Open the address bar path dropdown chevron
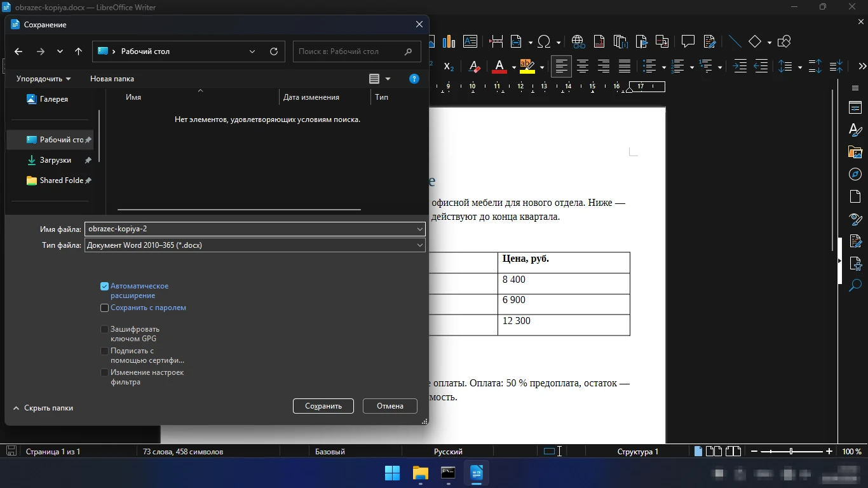 [252, 51]
